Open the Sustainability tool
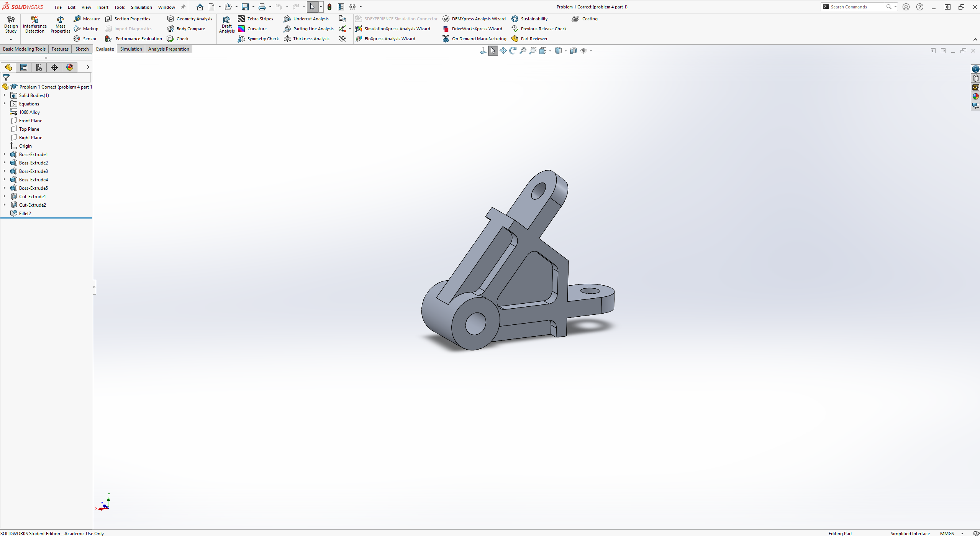 coord(530,19)
